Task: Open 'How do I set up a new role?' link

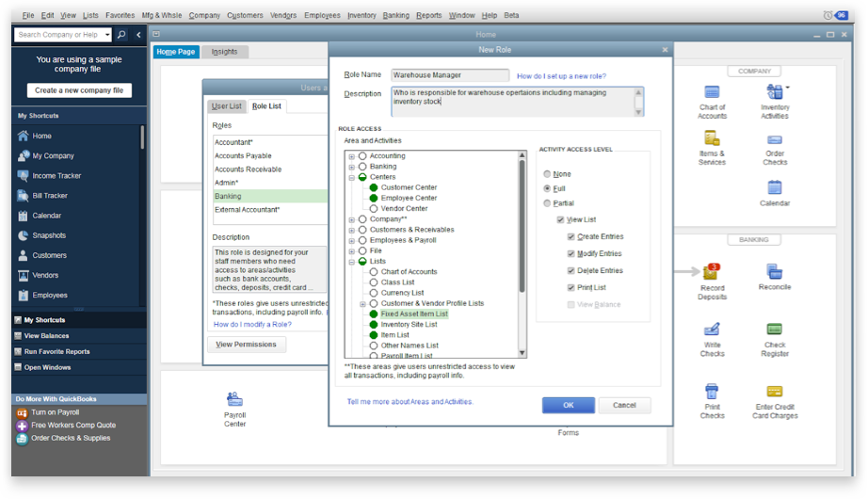Action: pyautogui.click(x=561, y=76)
